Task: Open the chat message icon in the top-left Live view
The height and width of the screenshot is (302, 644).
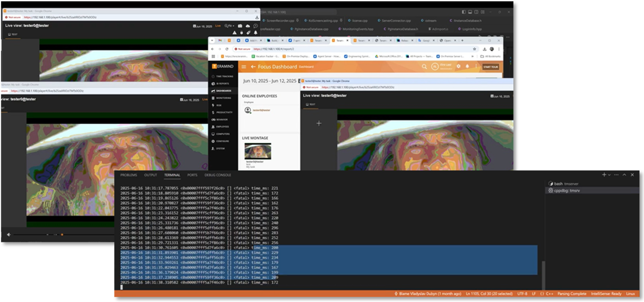Action: 255,26
